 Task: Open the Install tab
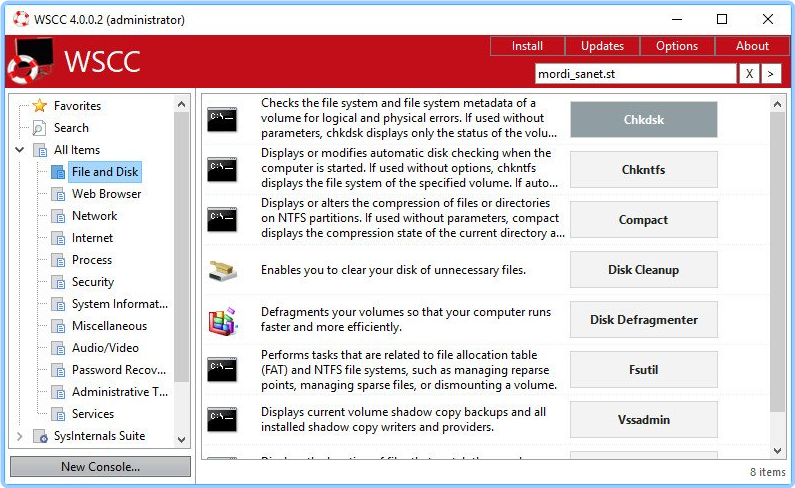(x=527, y=46)
